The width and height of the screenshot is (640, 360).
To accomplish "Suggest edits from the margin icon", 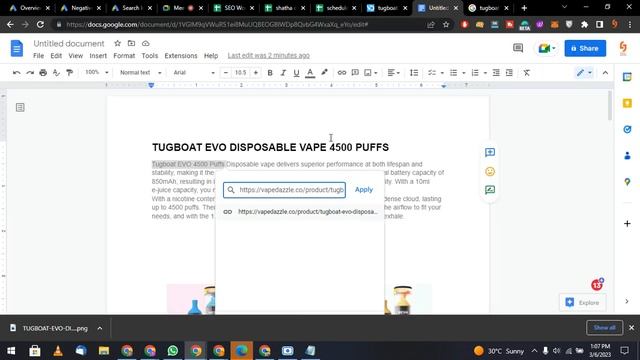I will pos(490,190).
